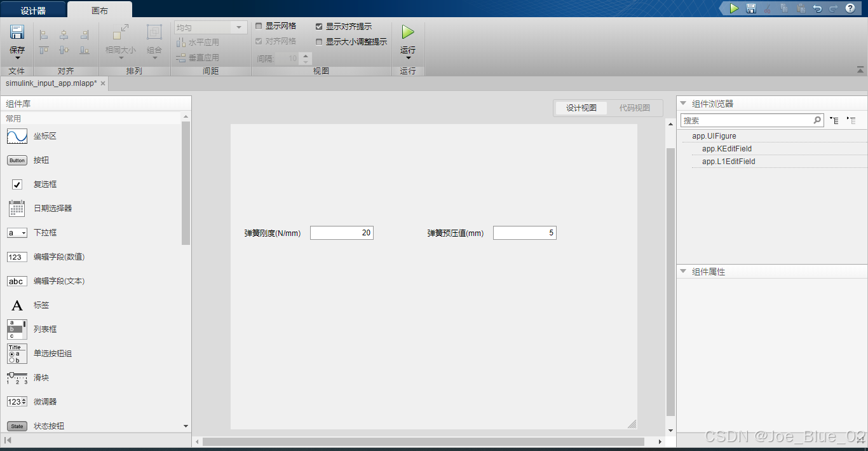Open help via the question mark icon
Image resolution: width=868 pixels, height=451 pixels.
click(850, 9)
